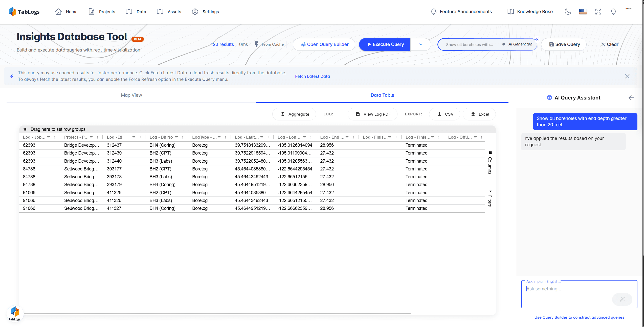Open filter for Log - Job column
This screenshot has height=327, width=644.
(49, 137)
